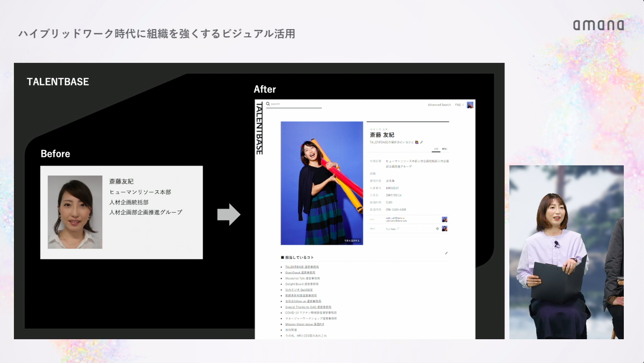Click the Before card ID photo

click(75, 212)
